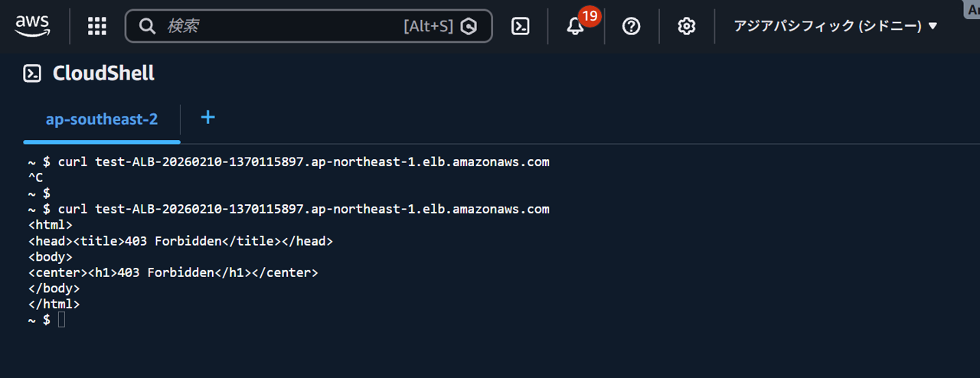Click the ^C interrupt line in the terminal
Screen dimensions: 980x378
35,178
